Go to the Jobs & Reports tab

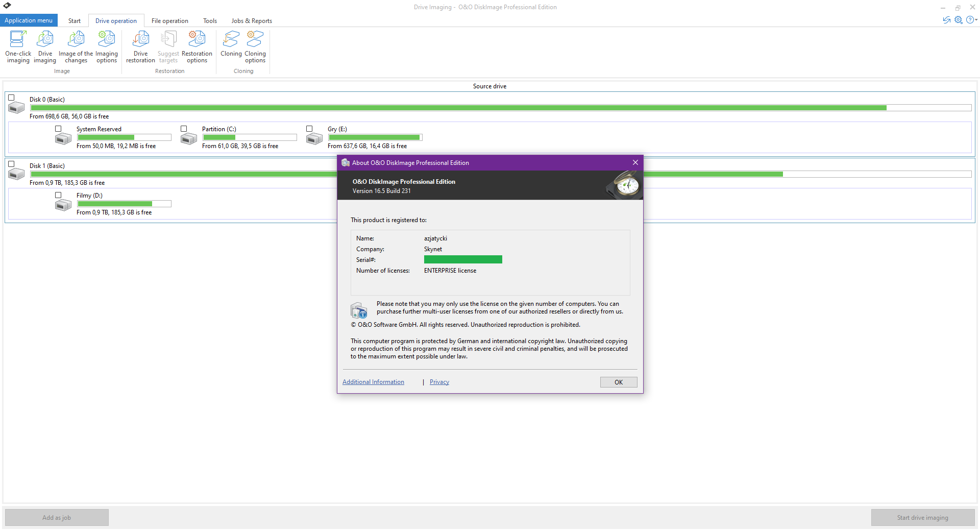pos(252,21)
